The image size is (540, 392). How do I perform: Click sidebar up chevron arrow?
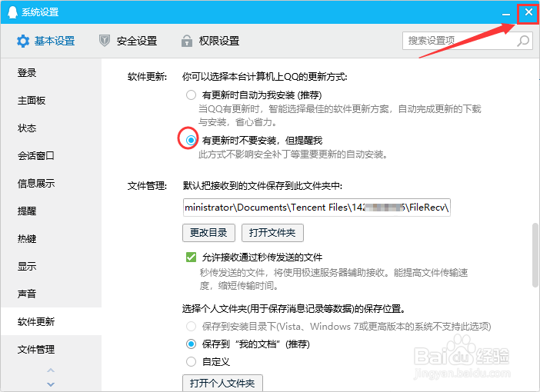click(x=51, y=370)
